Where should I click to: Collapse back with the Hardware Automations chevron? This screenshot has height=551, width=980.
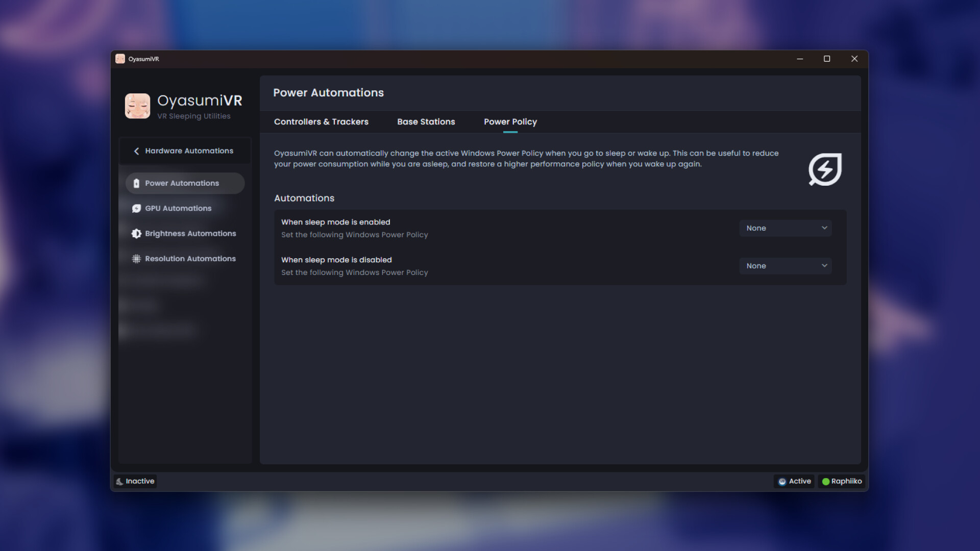pos(136,151)
